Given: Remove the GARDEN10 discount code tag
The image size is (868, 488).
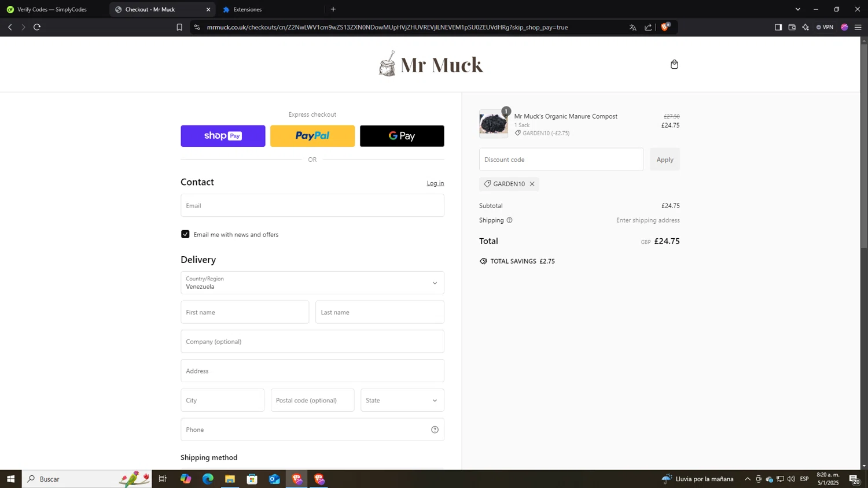Looking at the screenshot, I should point(532,184).
